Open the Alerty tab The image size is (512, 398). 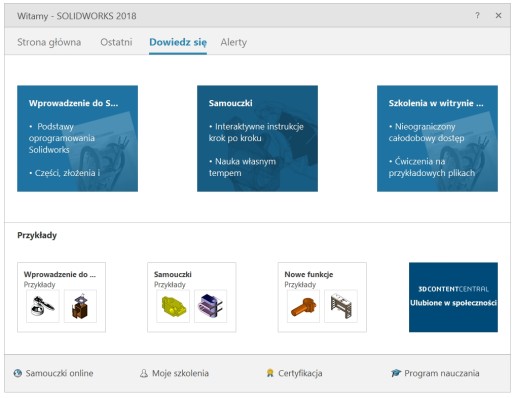tap(234, 42)
